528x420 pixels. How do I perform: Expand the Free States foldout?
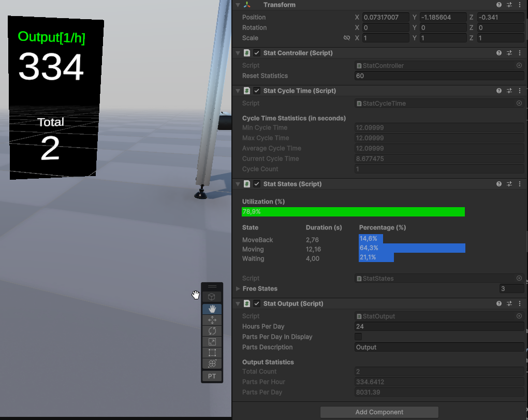[238, 288]
